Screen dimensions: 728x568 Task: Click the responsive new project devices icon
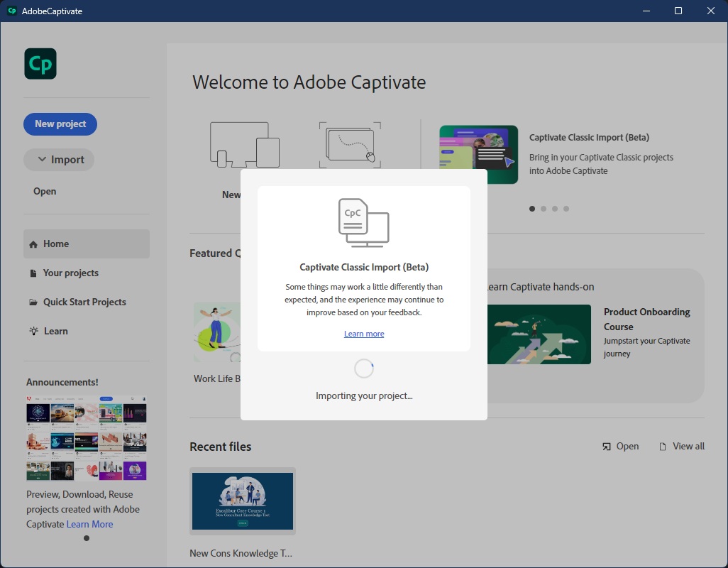tap(245, 145)
